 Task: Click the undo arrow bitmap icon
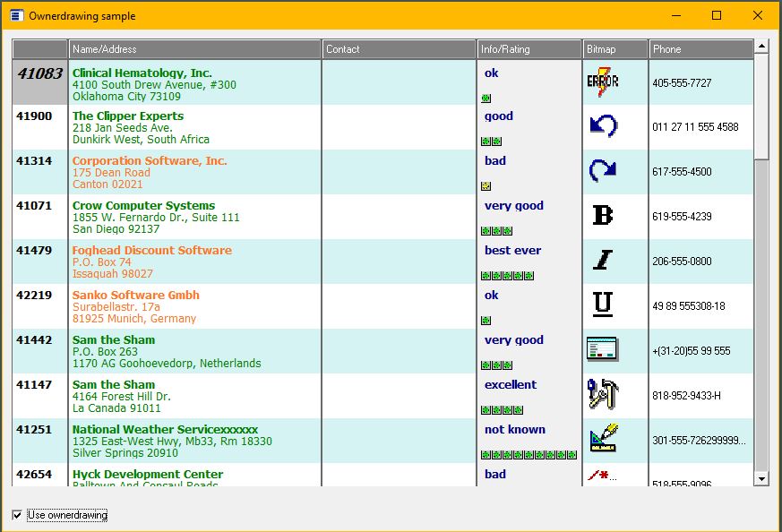(x=603, y=126)
